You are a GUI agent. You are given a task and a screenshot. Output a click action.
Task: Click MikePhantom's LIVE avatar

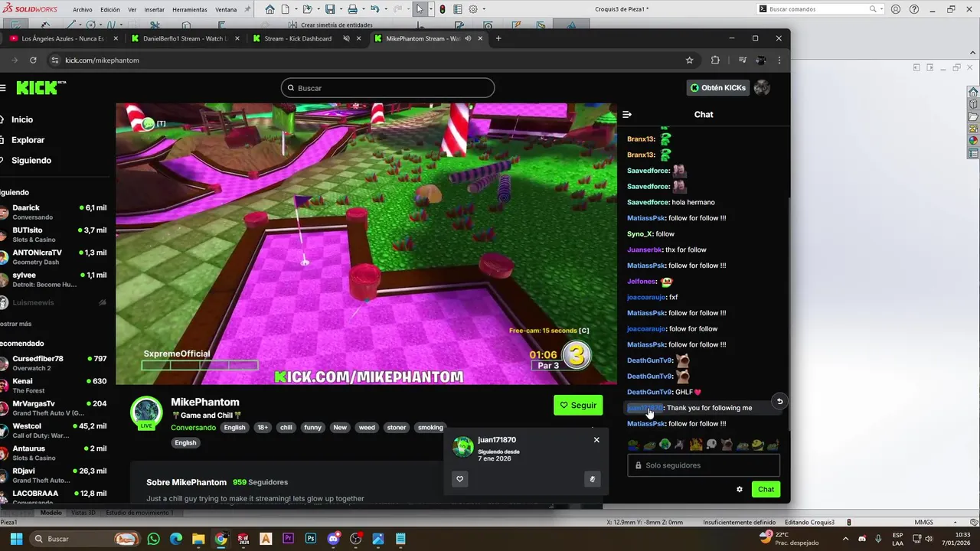pyautogui.click(x=146, y=412)
